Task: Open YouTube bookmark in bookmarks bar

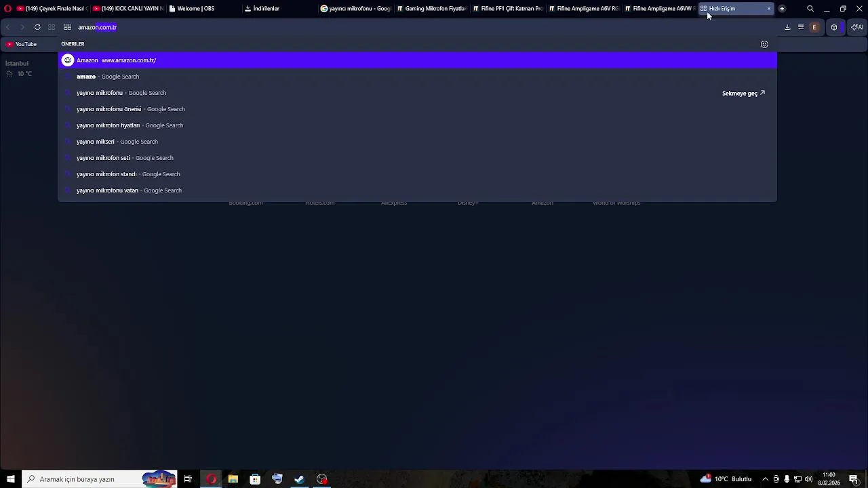Action: point(21,44)
